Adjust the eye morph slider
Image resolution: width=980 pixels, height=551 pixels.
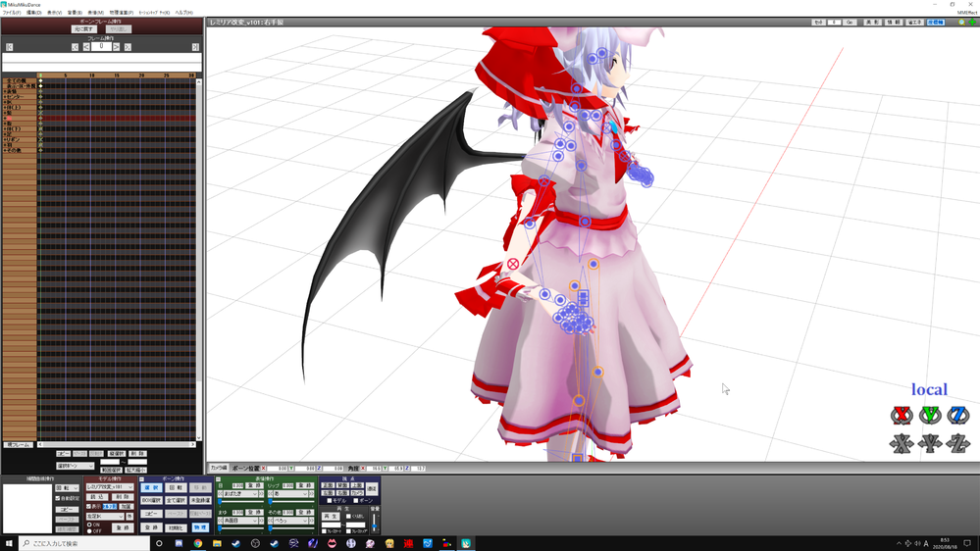pos(220,501)
